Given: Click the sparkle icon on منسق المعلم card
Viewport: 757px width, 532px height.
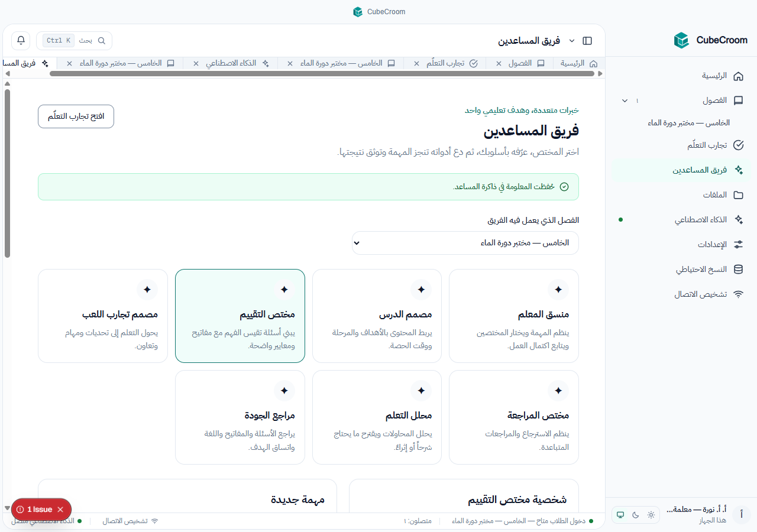Looking at the screenshot, I should click(x=558, y=290).
